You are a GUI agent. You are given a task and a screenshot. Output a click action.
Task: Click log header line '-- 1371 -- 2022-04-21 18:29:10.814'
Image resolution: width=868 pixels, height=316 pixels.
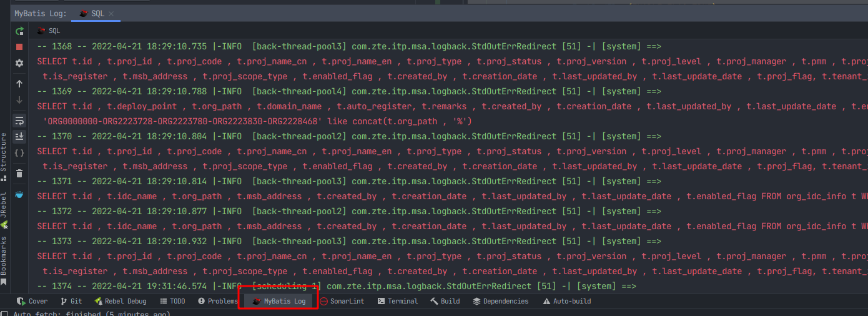(349, 182)
